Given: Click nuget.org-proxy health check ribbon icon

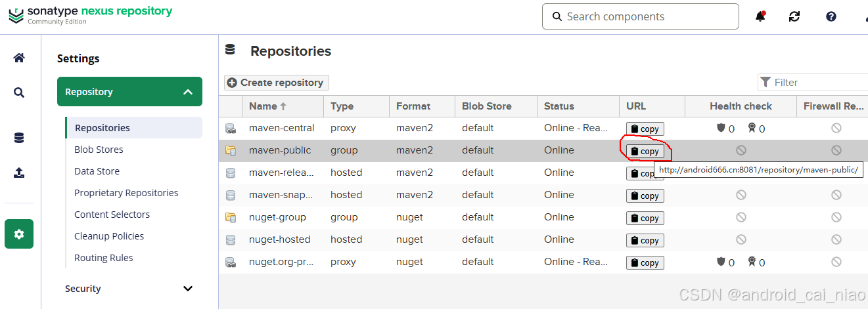Looking at the screenshot, I should coord(752,262).
